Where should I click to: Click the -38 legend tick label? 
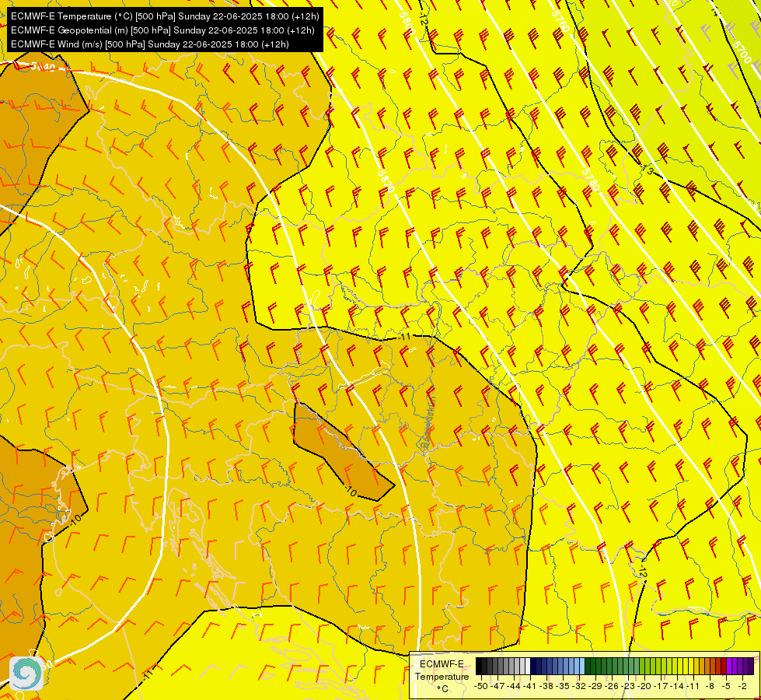click(x=546, y=686)
